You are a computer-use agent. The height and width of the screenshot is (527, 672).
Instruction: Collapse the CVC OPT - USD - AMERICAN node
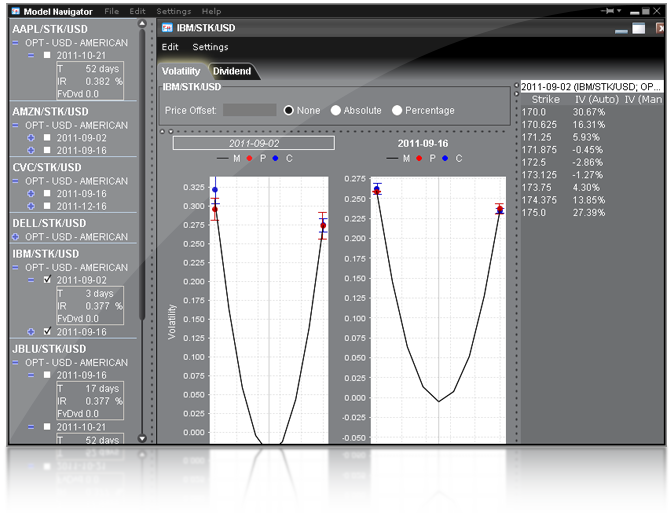click(15, 181)
